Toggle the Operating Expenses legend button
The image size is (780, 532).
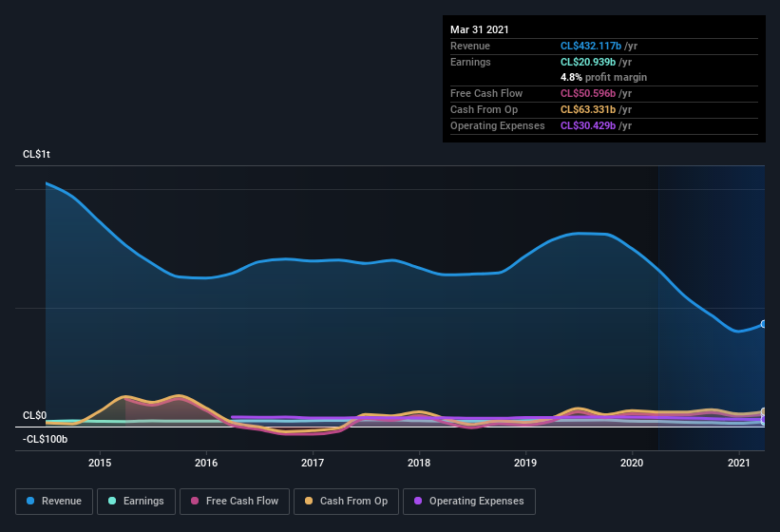469,502
